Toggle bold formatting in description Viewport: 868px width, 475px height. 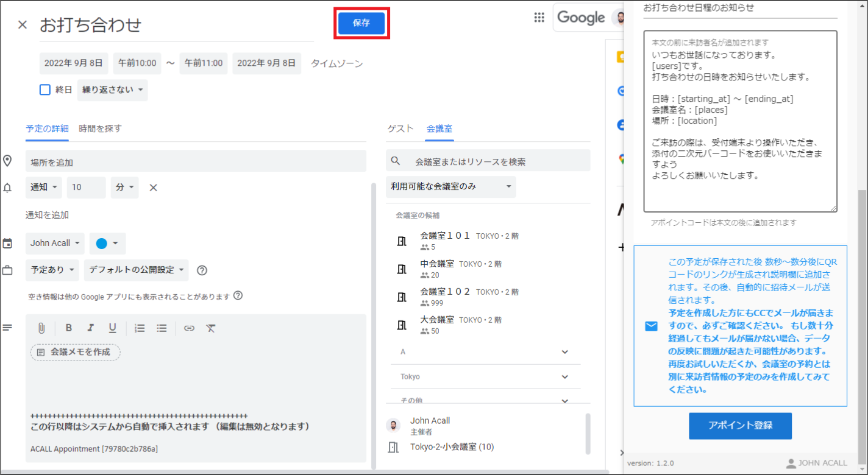(x=69, y=328)
